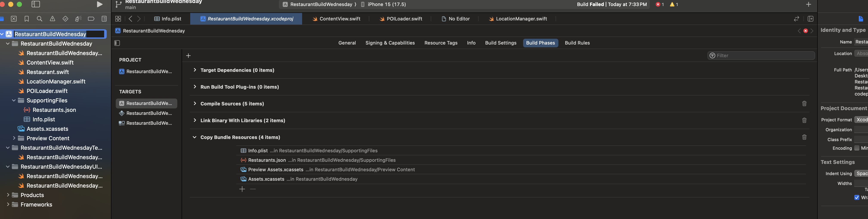The height and width of the screenshot is (219, 868).
Task: Select RestaurantBuildWednesday scheme in toolbar
Action: click(317, 4)
